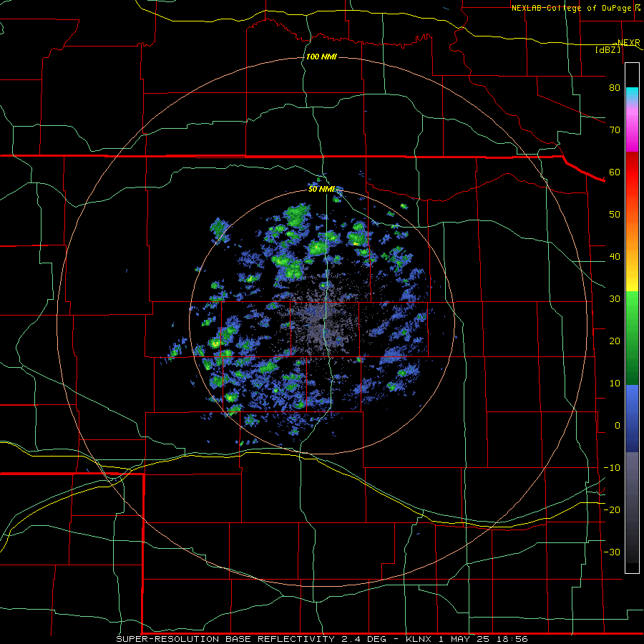Click the 20 value on the color scale

[615, 341]
